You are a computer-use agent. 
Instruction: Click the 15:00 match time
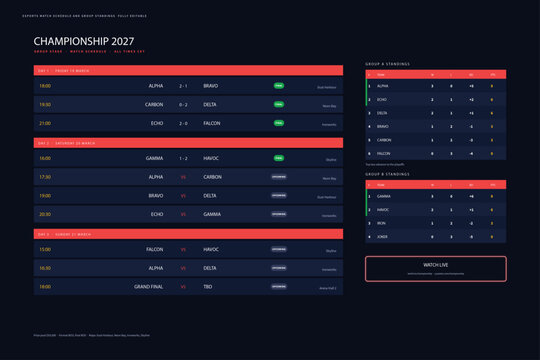pos(45,249)
